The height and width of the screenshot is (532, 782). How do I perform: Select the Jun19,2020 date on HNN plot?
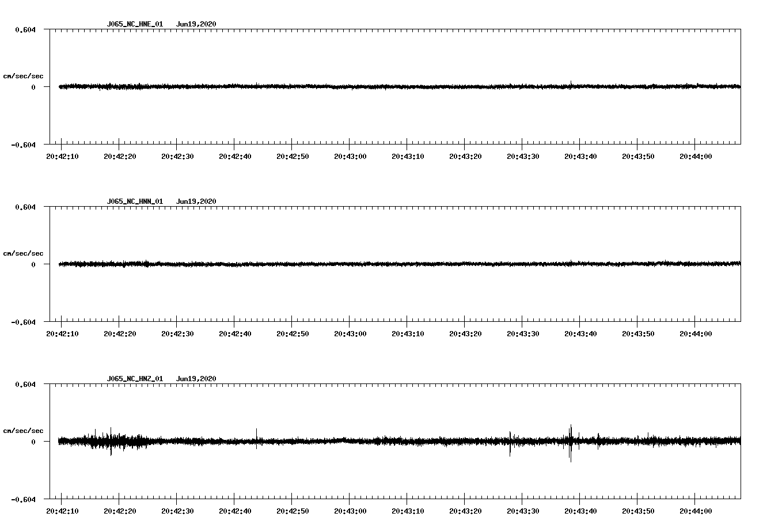click(x=196, y=202)
